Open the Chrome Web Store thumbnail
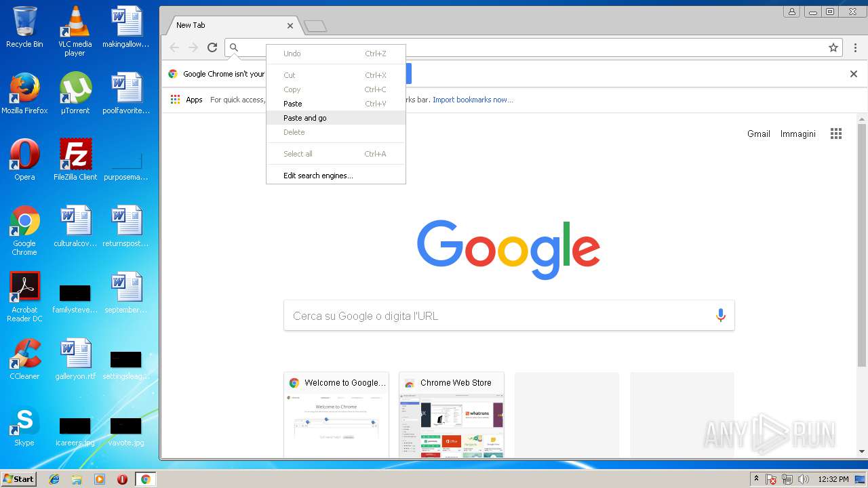The width and height of the screenshot is (868, 488). pos(452,414)
